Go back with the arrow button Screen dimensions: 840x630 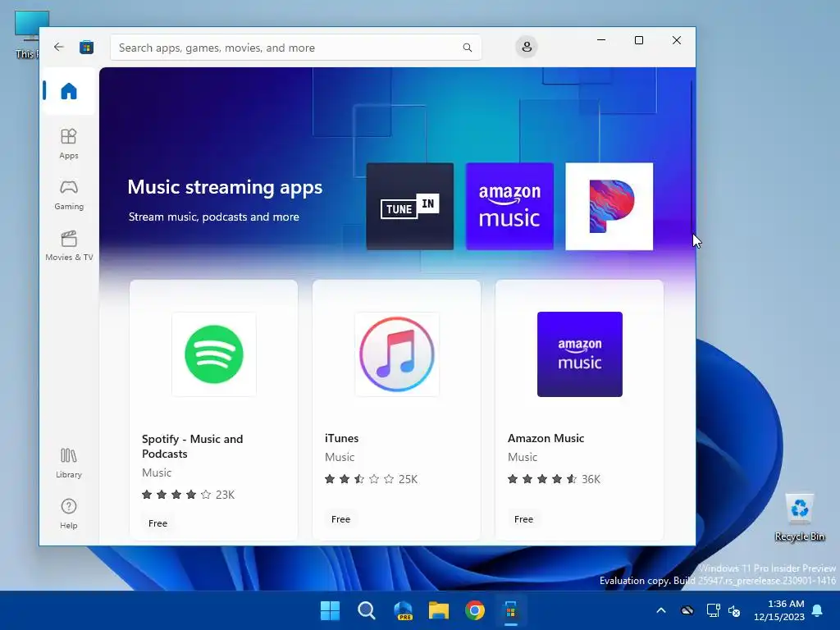(59, 47)
